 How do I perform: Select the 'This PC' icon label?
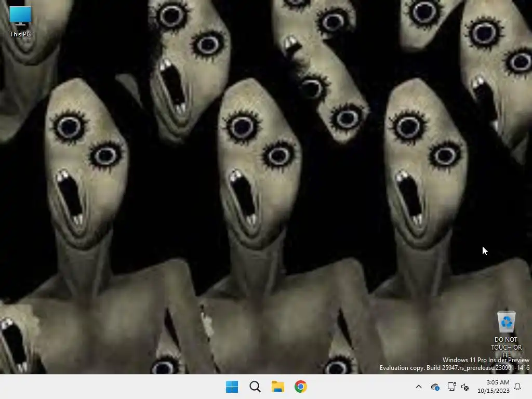pos(20,34)
